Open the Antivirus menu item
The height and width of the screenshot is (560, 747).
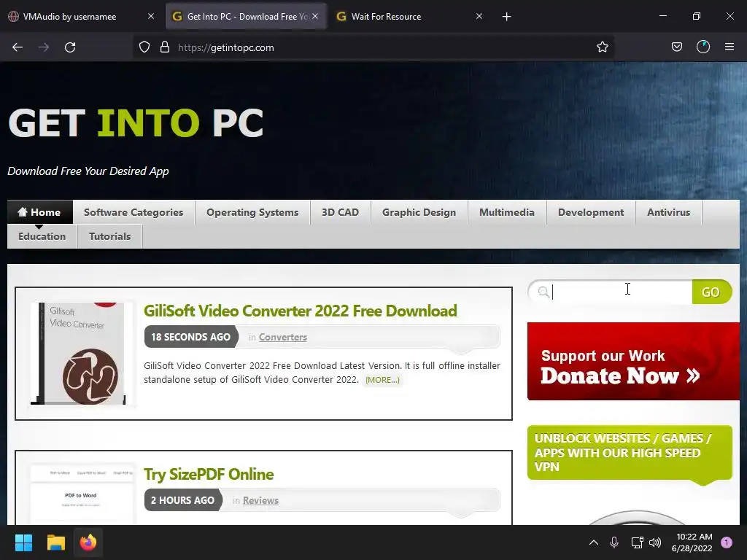pyautogui.click(x=668, y=212)
